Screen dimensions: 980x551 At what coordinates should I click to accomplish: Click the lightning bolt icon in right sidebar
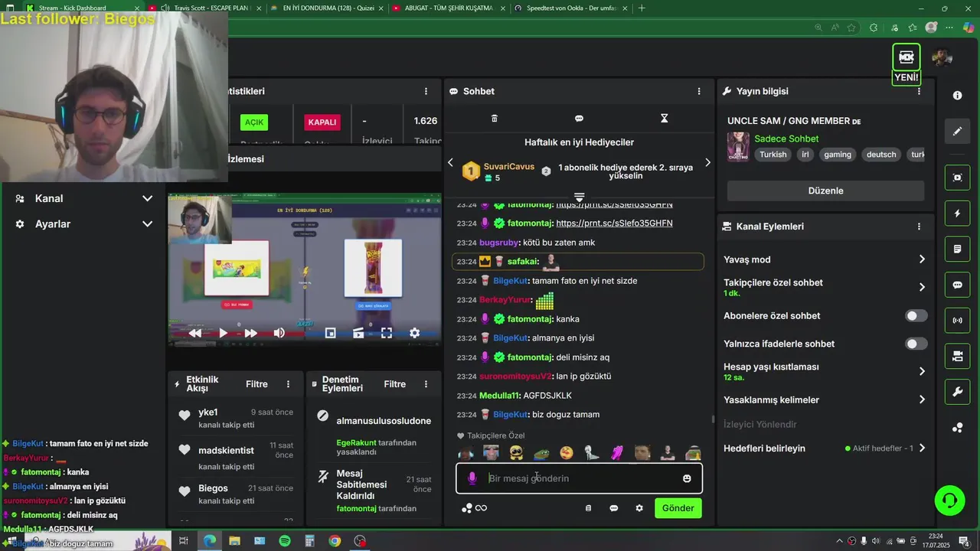point(957,214)
